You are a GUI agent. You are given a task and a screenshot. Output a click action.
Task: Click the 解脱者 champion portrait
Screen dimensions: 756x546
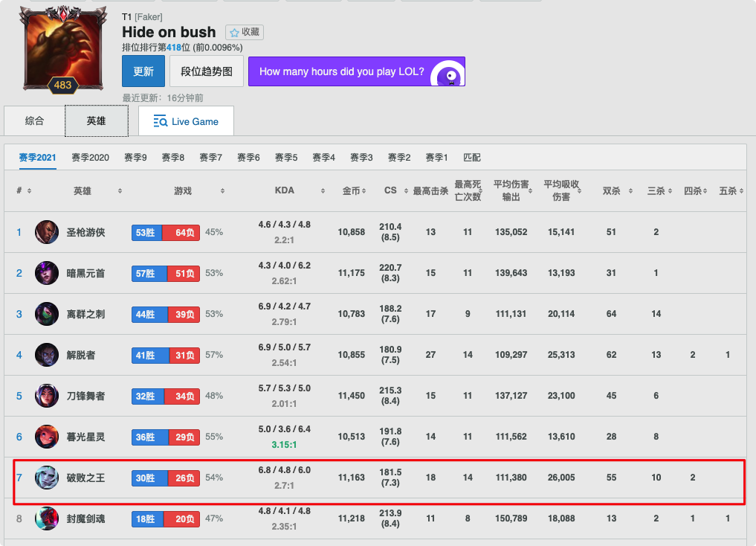(47, 355)
